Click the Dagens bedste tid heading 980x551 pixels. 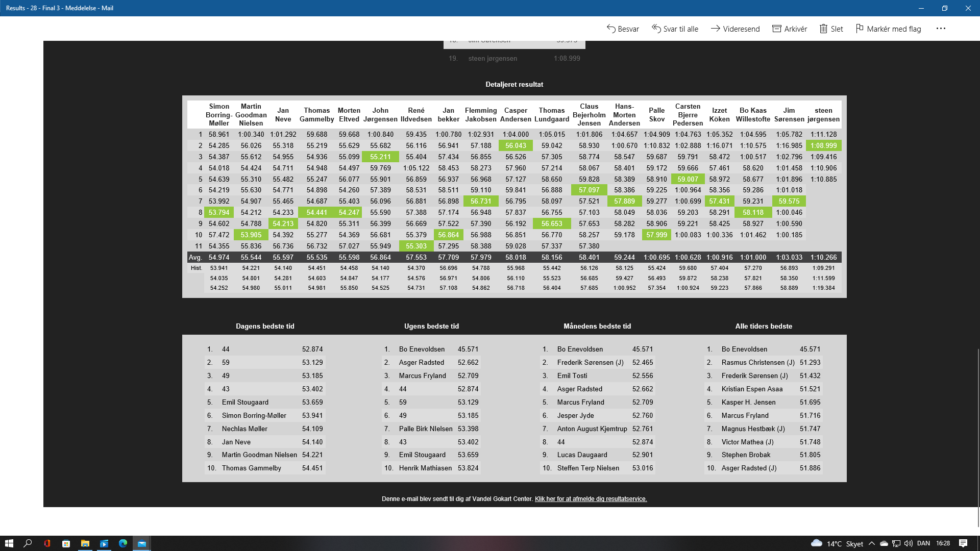[265, 326]
